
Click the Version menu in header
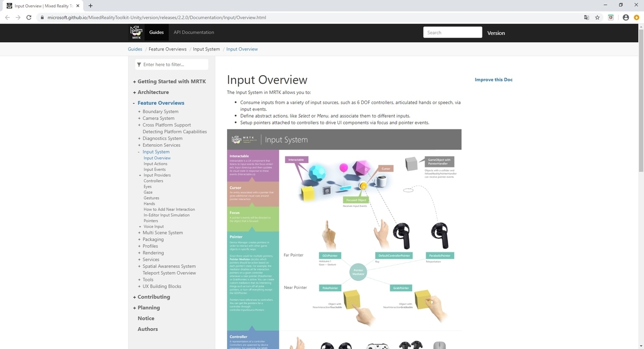(x=496, y=33)
